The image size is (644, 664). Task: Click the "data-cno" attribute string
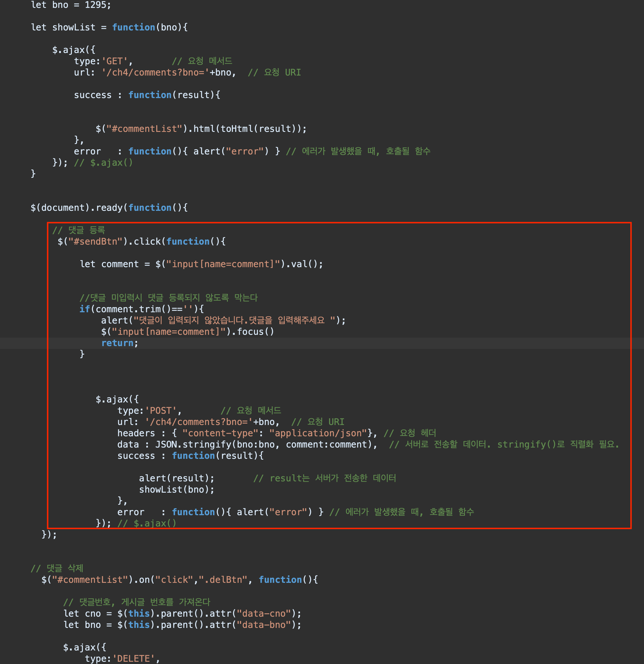[263, 614]
